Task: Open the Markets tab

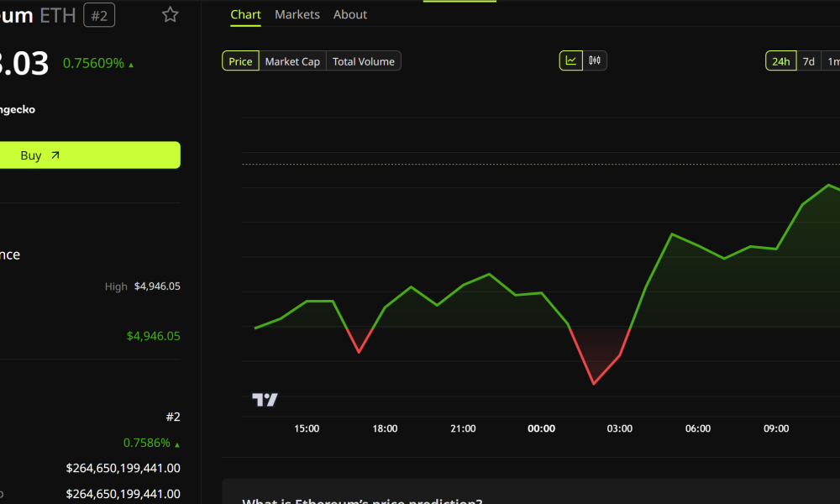Action: (x=297, y=14)
